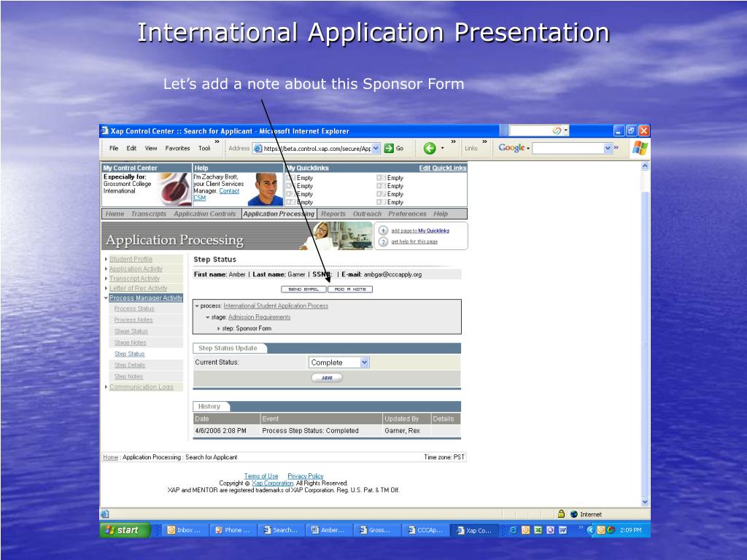The width and height of the screenshot is (747, 560).
Task: Click the page icon in the address bar
Action: [x=258, y=148]
